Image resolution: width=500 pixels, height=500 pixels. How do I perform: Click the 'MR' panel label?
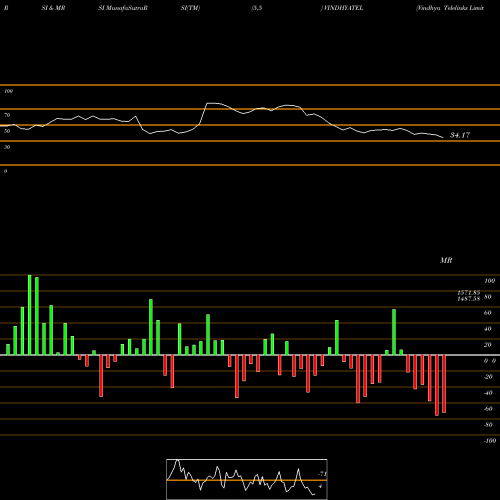tap(446, 260)
